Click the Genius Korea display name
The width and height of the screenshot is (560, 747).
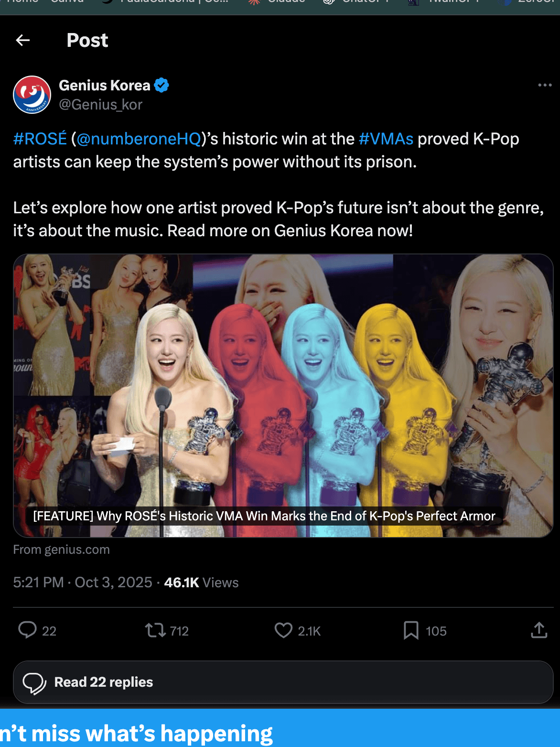tap(105, 86)
